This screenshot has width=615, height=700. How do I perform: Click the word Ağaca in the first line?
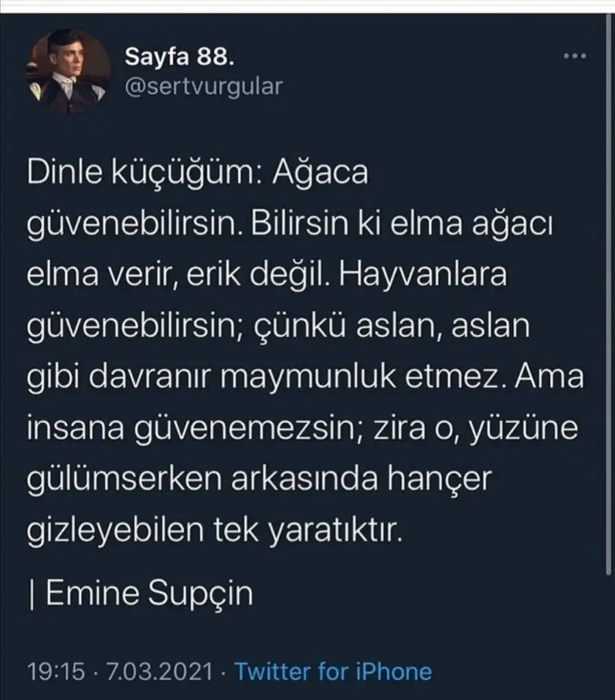(320, 173)
